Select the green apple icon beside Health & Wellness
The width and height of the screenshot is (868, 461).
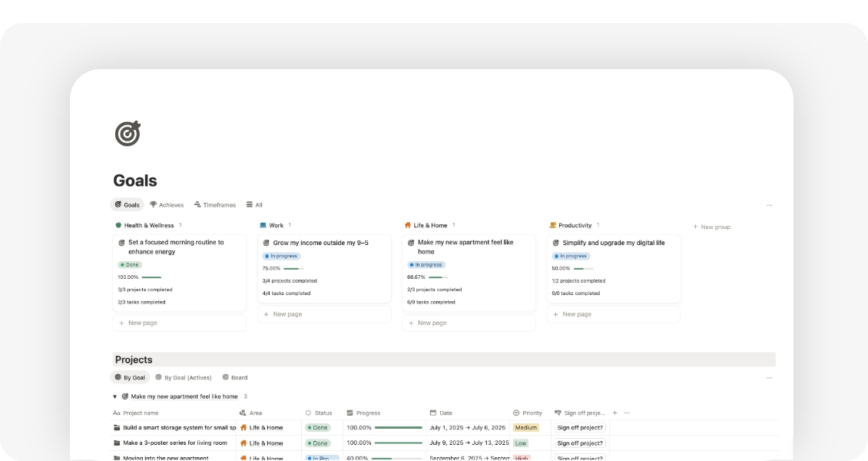point(119,225)
